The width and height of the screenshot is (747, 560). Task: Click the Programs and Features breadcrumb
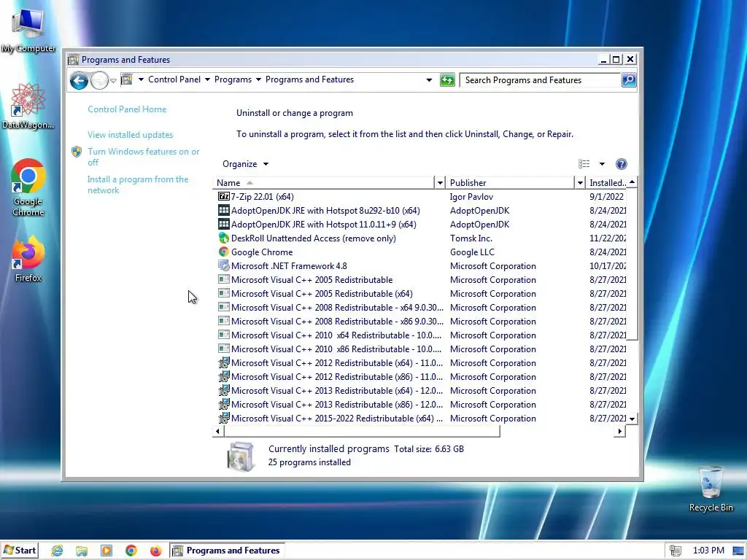tap(309, 79)
